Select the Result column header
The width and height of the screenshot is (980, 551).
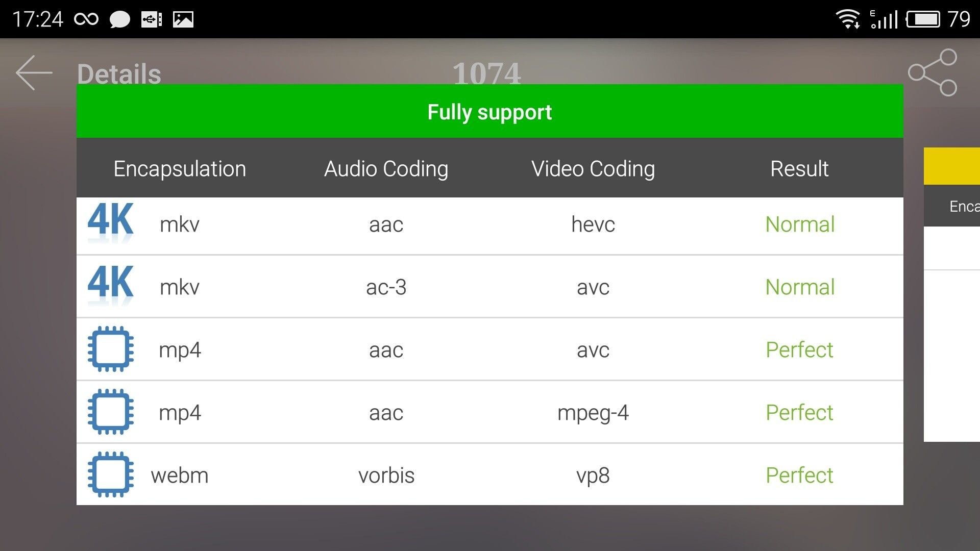click(x=799, y=168)
